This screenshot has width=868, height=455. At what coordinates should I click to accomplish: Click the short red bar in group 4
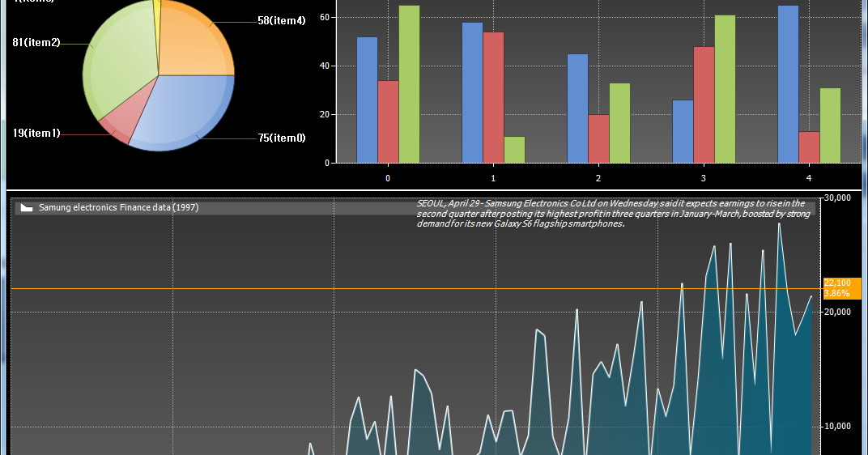[x=809, y=147]
